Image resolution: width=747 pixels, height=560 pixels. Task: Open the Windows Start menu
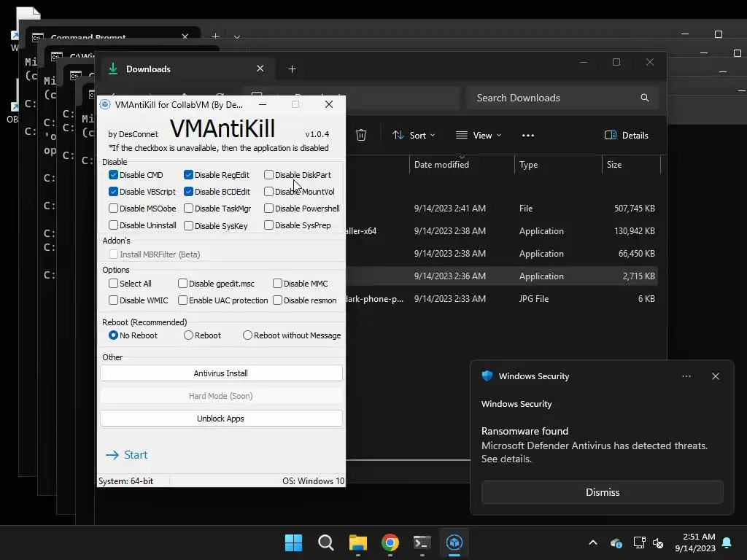(x=293, y=542)
